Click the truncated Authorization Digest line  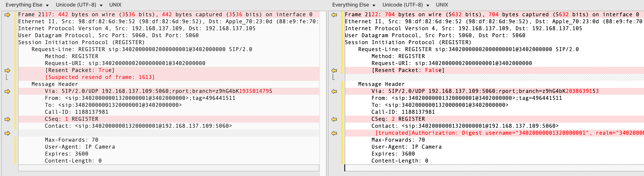(494, 133)
